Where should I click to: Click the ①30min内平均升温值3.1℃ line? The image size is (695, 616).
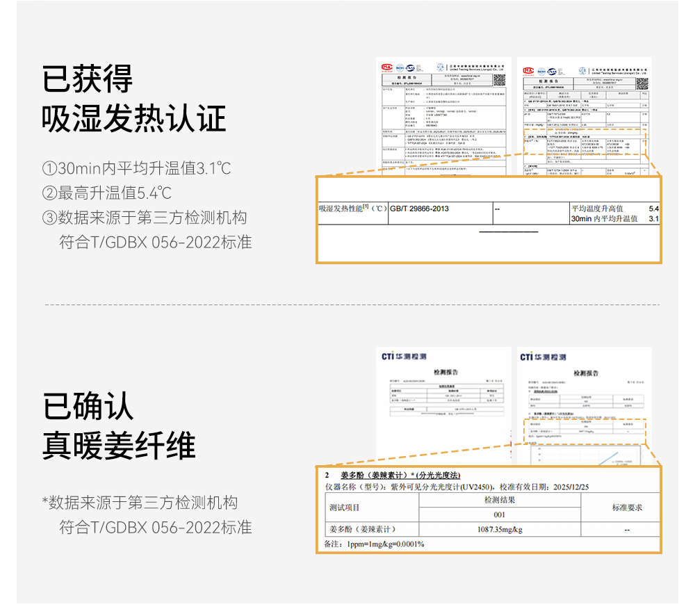pos(136,169)
